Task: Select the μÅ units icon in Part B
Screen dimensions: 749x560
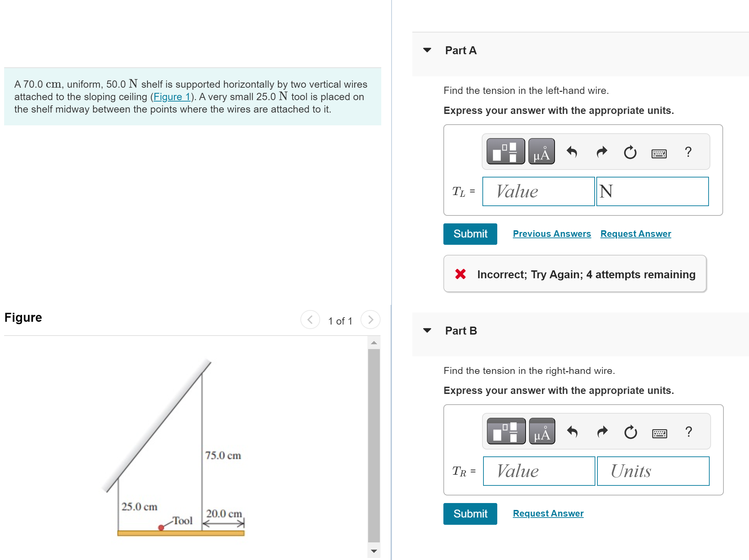Action: pos(541,431)
